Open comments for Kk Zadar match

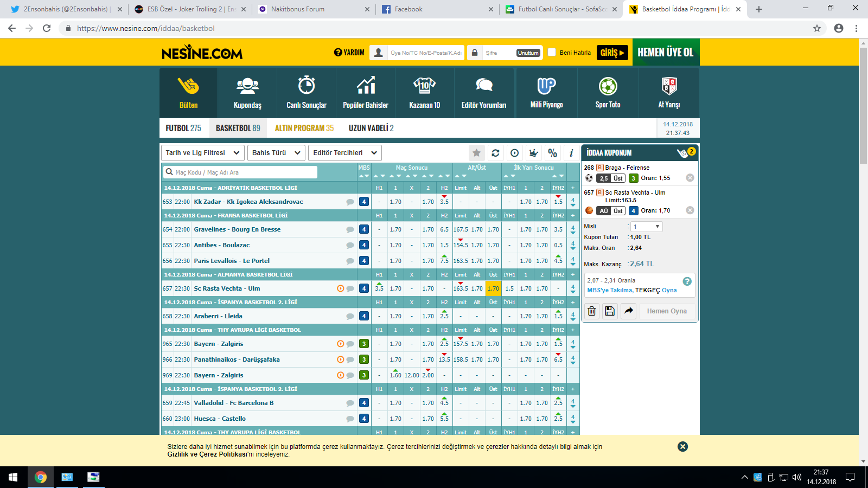point(350,202)
